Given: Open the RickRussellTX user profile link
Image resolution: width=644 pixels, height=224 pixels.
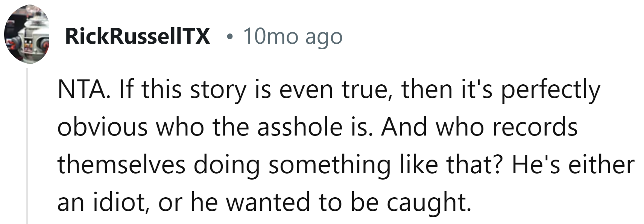Looking at the screenshot, I should point(137,37).
